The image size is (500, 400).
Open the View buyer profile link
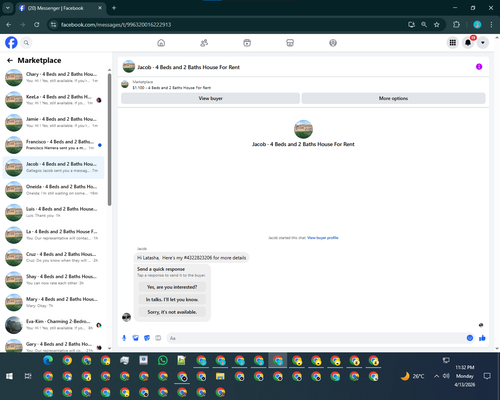(x=323, y=238)
